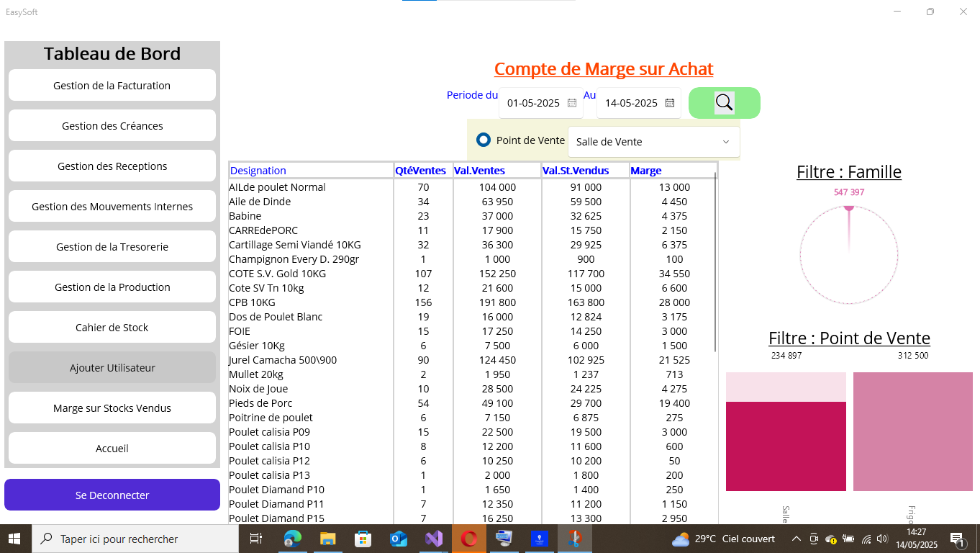Open the Windows notification center icon

pyautogui.click(x=957, y=539)
